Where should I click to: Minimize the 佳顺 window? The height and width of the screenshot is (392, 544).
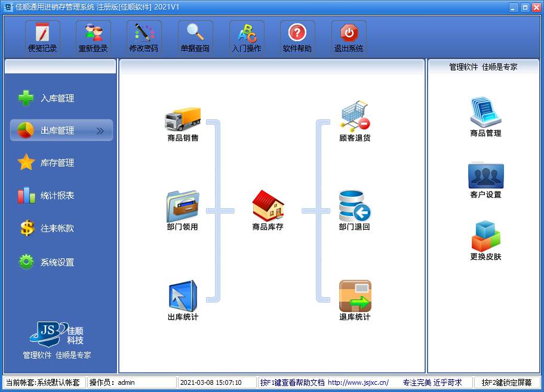click(514, 7)
